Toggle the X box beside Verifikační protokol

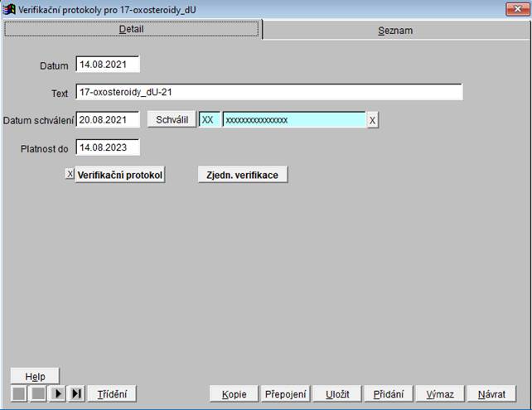[x=69, y=175]
